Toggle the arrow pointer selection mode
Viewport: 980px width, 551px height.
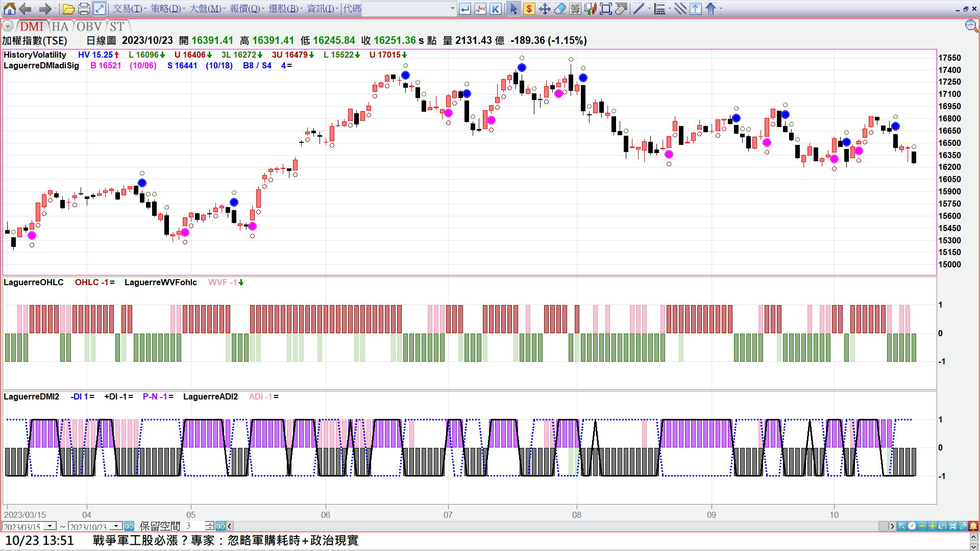[513, 9]
